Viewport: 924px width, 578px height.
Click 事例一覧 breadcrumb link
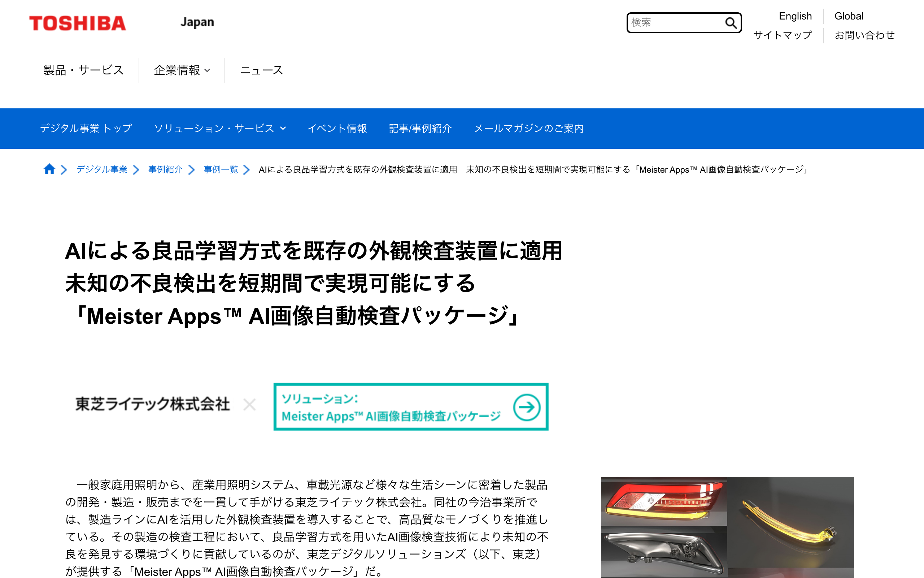pyautogui.click(x=221, y=169)
